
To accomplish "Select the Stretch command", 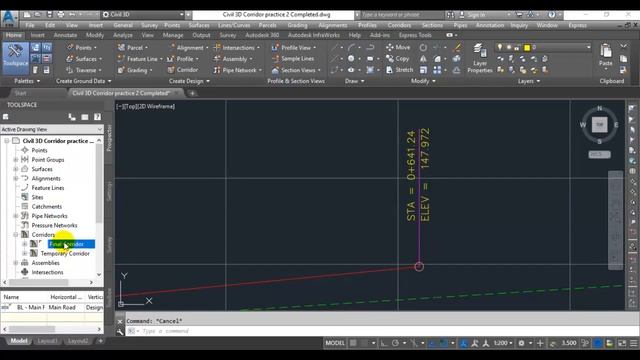I will coord(400,70).
